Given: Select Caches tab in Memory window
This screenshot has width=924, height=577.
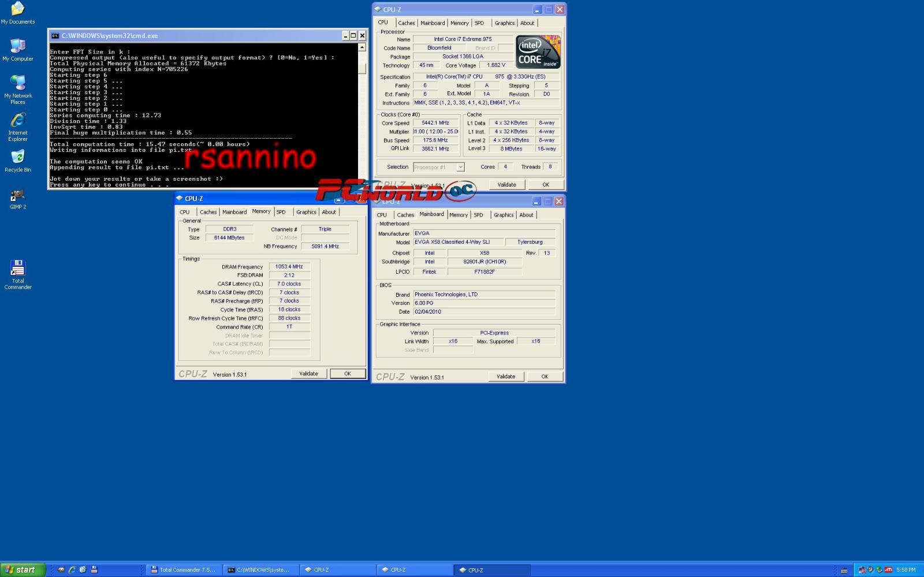Looking at the screenshot, I should (208, 212).
